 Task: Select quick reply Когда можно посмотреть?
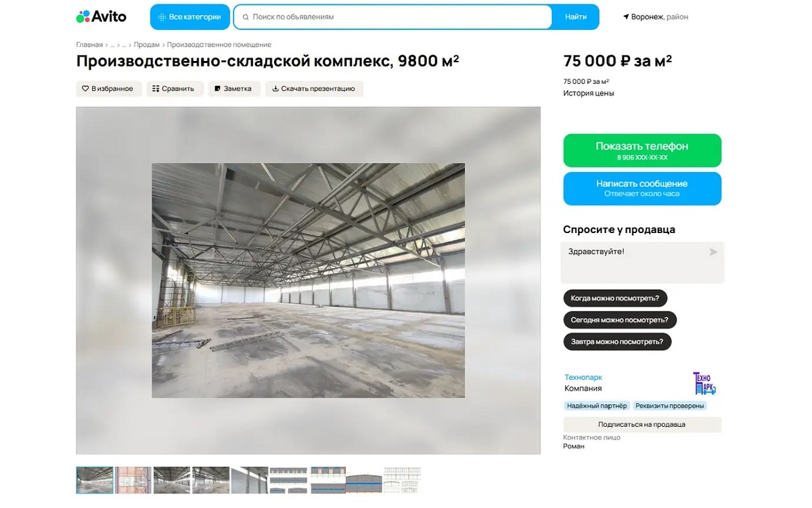click(x=615, y=298)
